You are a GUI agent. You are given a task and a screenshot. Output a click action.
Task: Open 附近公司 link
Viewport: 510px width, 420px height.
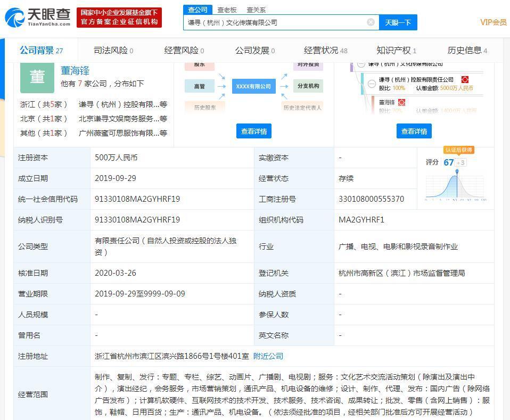click(268, 356)
